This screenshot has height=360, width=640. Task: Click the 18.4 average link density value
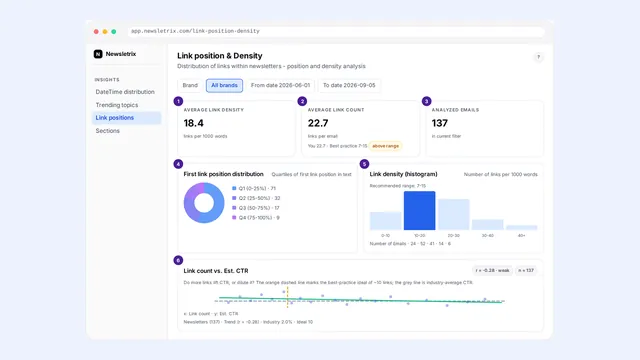coord(193,123)
